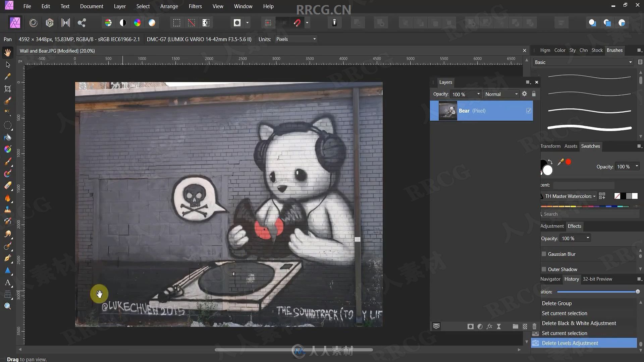Click Delete Levels Adjustment option
Viewport: 644px width, 362px height.
[x=570, y=343]
